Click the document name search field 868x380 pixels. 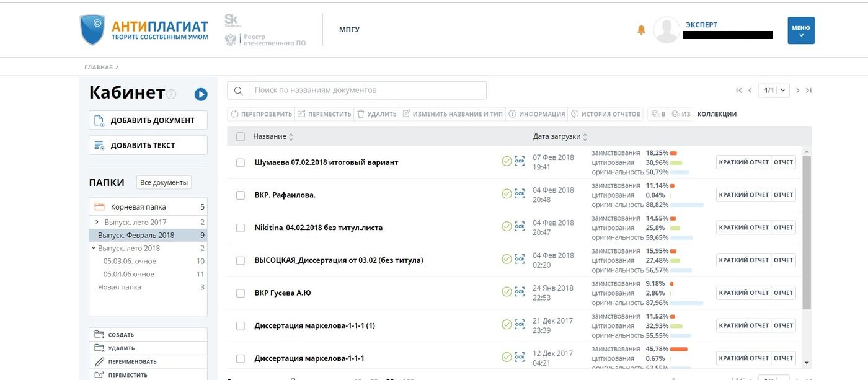(366, 91)
